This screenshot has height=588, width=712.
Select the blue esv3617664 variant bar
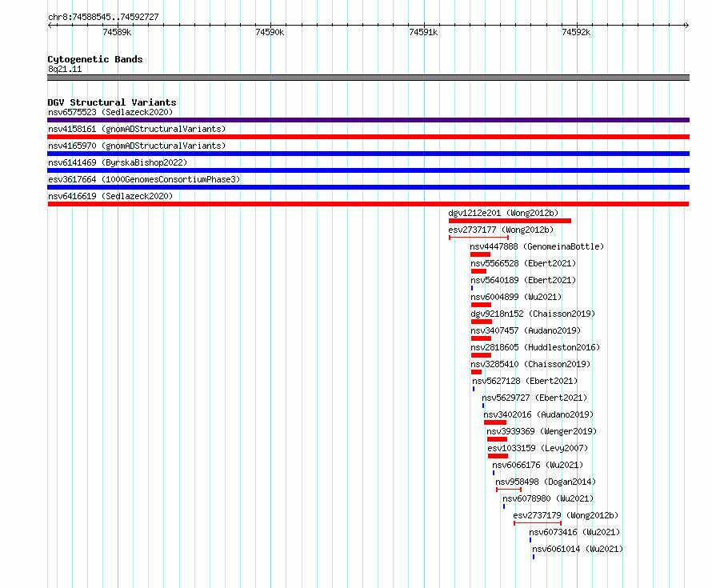pyautogui.click(x=368, y=187)
